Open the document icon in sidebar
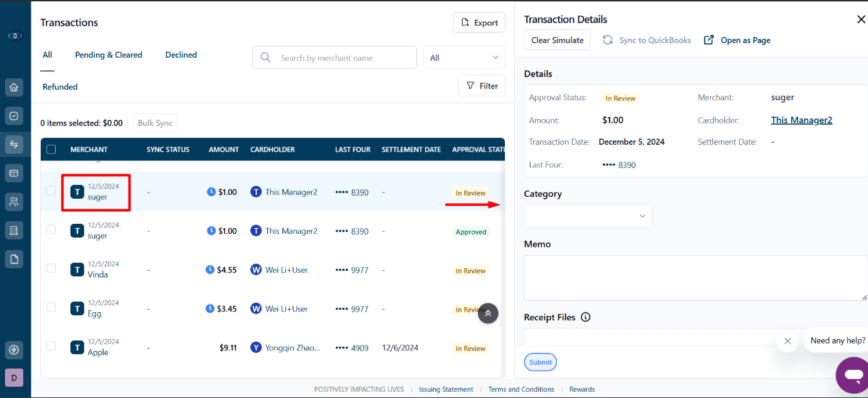 (14, 258)
